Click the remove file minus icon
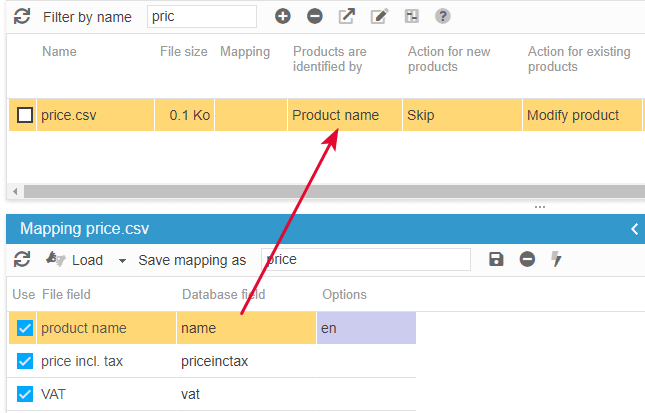Image resolution: width=645 pixels, height=413 pixels. pos(314,17)
